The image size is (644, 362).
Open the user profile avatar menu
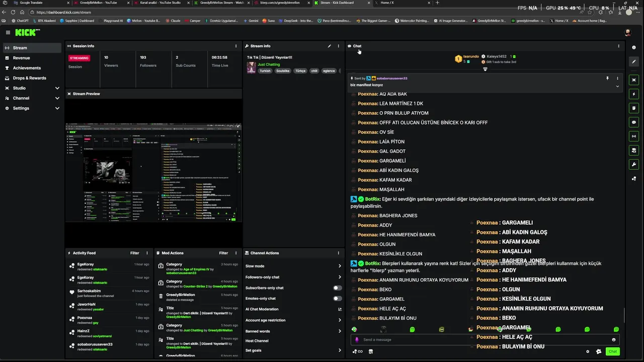click(627, 32)
